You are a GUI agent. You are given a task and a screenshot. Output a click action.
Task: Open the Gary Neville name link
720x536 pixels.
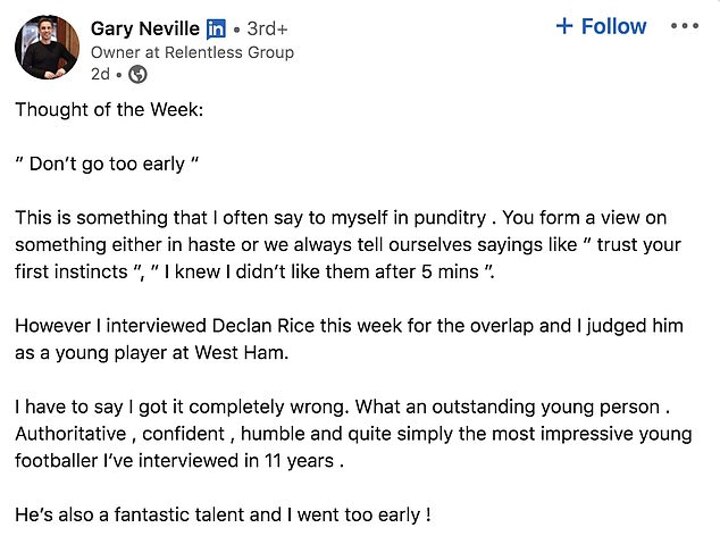click(x=144, y=28)
